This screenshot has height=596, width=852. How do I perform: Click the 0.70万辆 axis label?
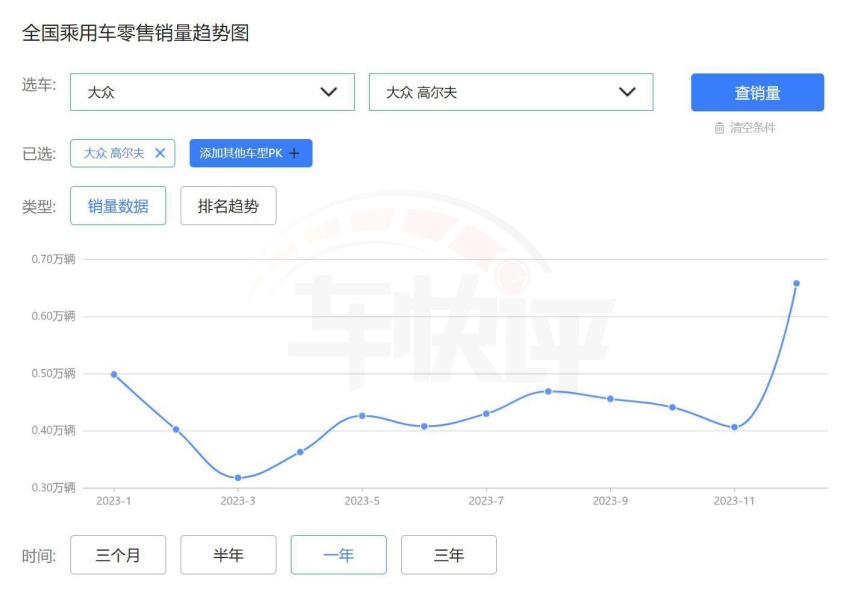pos(53,259)
